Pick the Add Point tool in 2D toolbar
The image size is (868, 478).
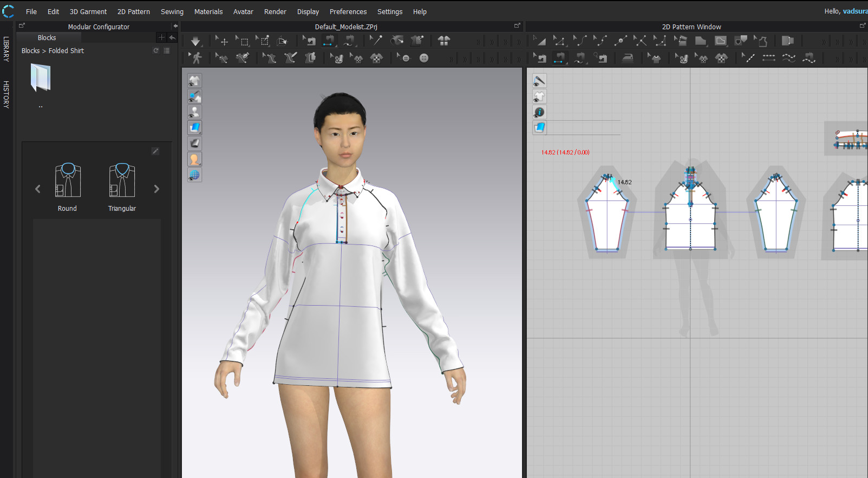[620, 41]
